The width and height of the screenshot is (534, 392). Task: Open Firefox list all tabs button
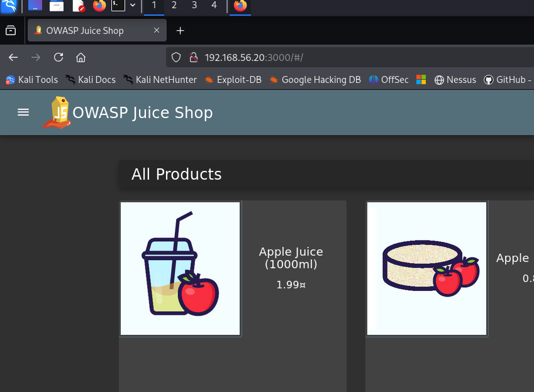coord(11,31)
